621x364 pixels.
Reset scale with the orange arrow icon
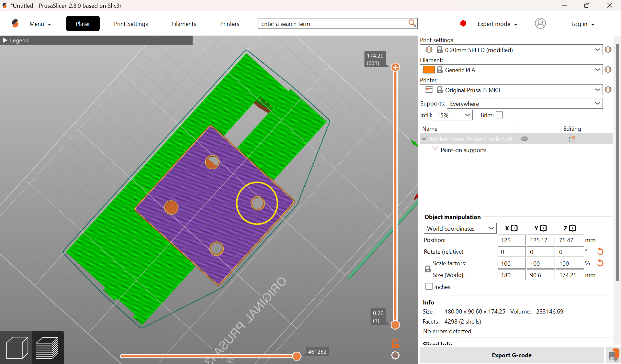click(600, 263)
